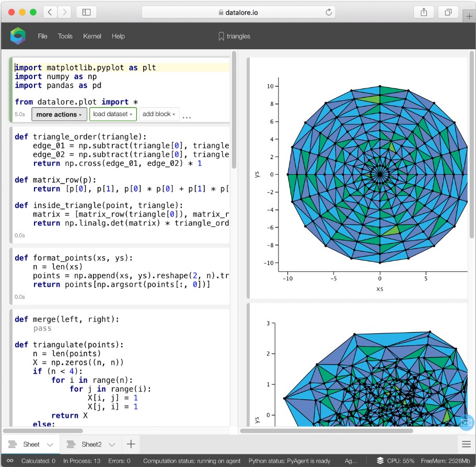Image resolution: width=476 pixels, height=467 pixels.
Task: Expand the Sheet tab chevron
Action: click(50, 445)
